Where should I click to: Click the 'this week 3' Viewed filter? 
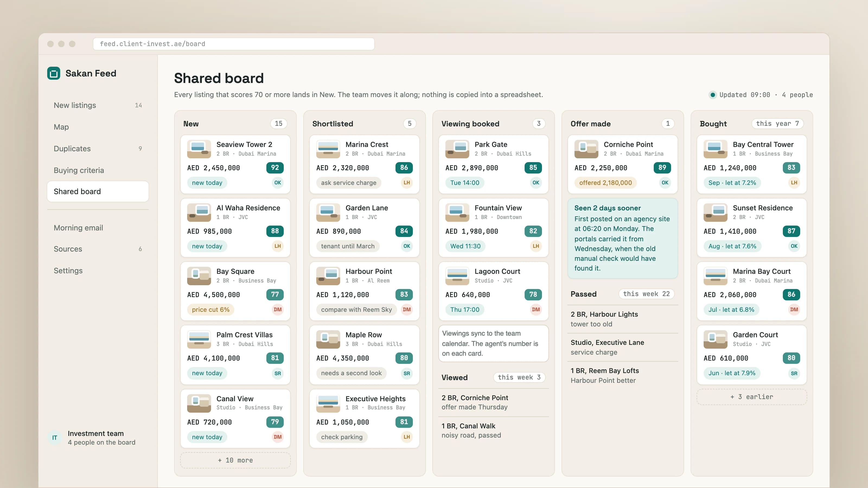point(519,377)
